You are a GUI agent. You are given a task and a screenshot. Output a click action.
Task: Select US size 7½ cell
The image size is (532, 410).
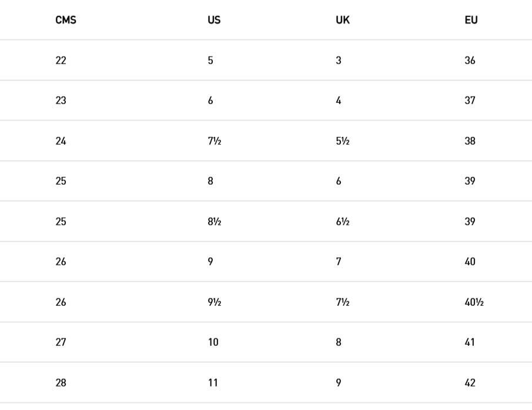coord(215,141)
